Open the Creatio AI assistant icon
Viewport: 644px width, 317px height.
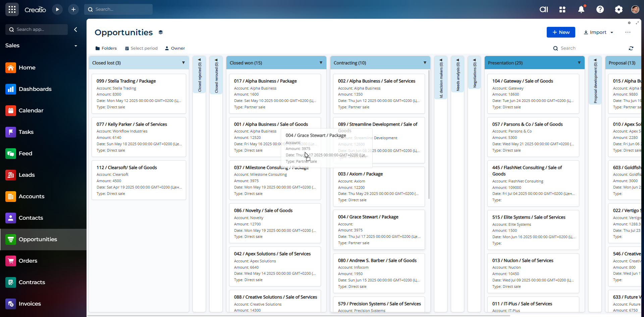(544, 9)
